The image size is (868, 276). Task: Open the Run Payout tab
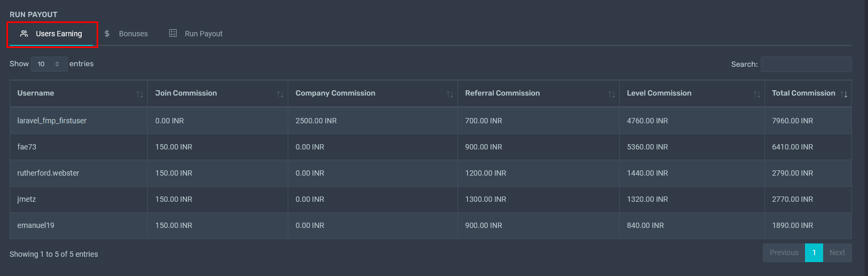203,34
